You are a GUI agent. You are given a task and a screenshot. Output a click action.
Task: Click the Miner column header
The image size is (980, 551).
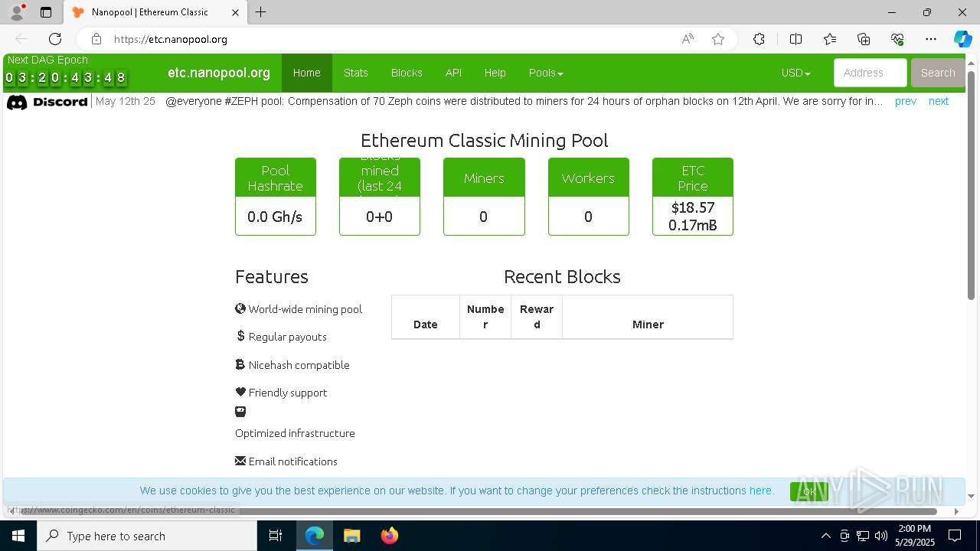tap(648, 317)
